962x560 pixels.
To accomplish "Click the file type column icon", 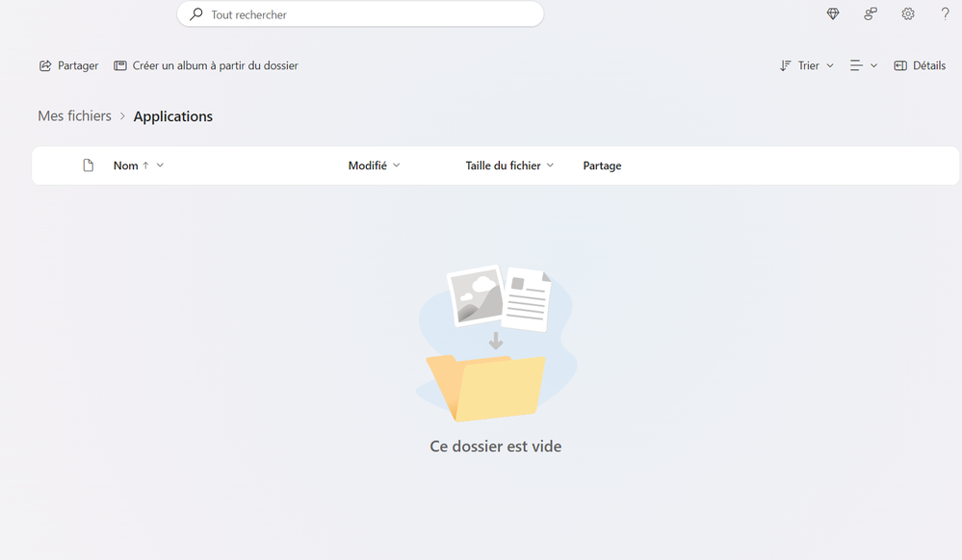I will [89, 165].
